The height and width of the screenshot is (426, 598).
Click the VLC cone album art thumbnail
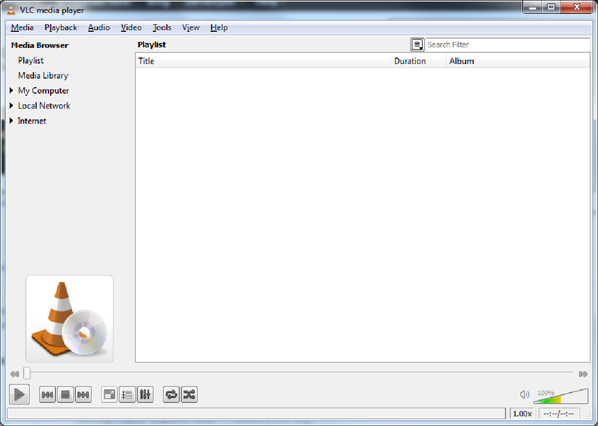(x=69, y=319)
